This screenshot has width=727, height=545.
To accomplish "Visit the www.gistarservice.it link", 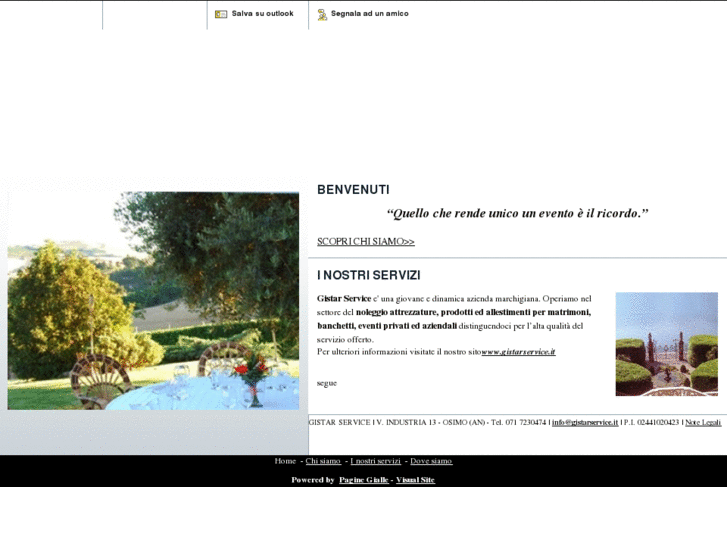I will coord(518,352).
